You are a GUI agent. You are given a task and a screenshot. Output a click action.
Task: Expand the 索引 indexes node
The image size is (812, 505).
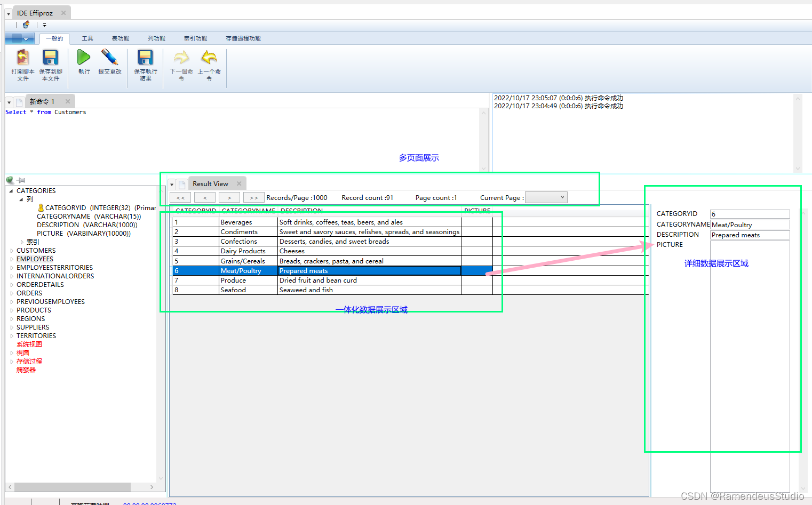(x=21, y=242)
